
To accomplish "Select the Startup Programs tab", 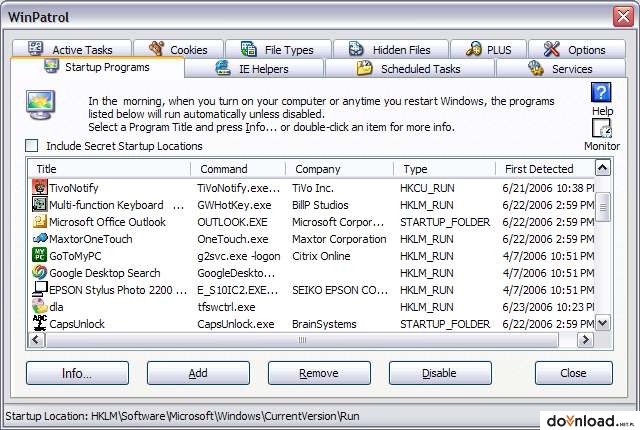I will coord(97,67).
